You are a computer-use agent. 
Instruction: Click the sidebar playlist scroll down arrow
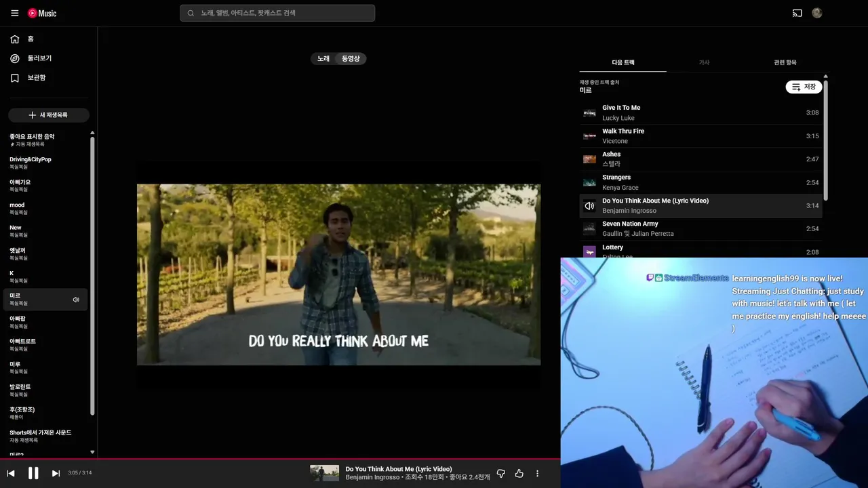pyautogui.click(x=92, y=452)
